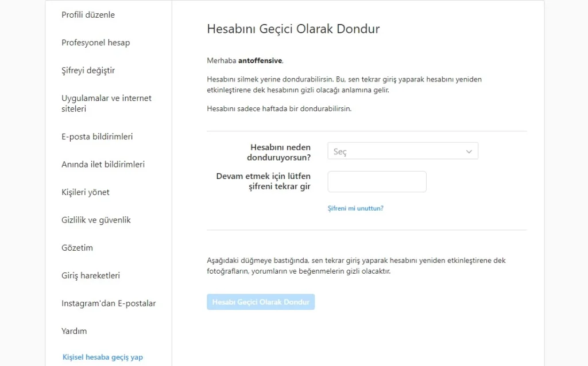Go to Gizlilik ve güvenlik
This screenshot has height=366, width=588.
coord(96,220)
